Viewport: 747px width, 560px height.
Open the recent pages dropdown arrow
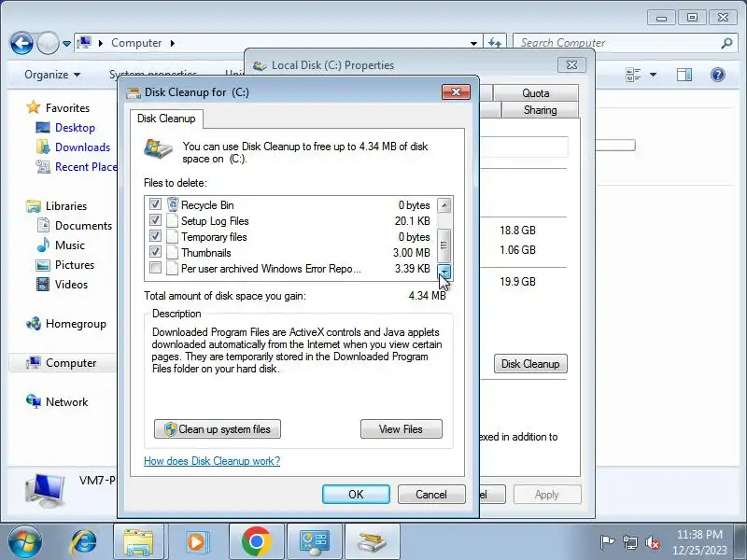tap(66, 44)
